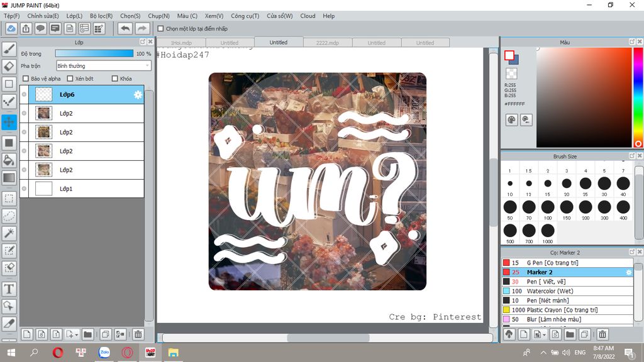Open File Explorer from the taskbar
The height and width of the screenshot is (362, 644).
pyautogui.click(x=174, y=353)
